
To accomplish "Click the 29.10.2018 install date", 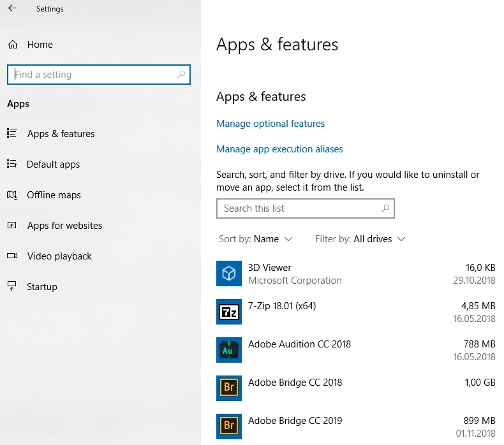I will tap(474, 281).
